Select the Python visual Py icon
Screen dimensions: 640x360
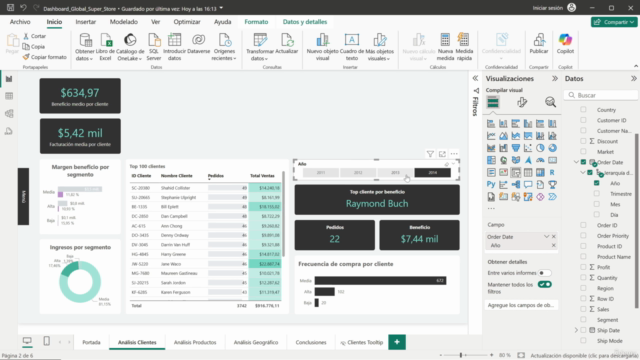pos(491,184)
